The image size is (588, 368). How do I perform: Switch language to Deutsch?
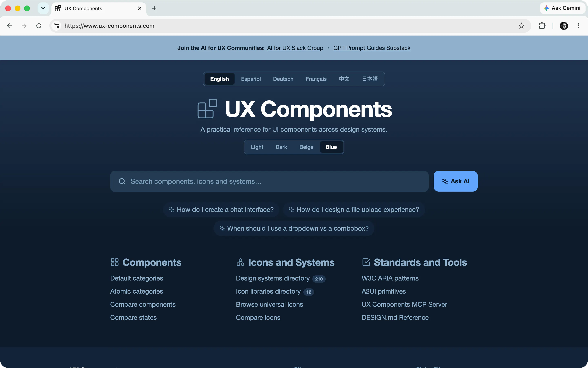(x=283, y=79)
